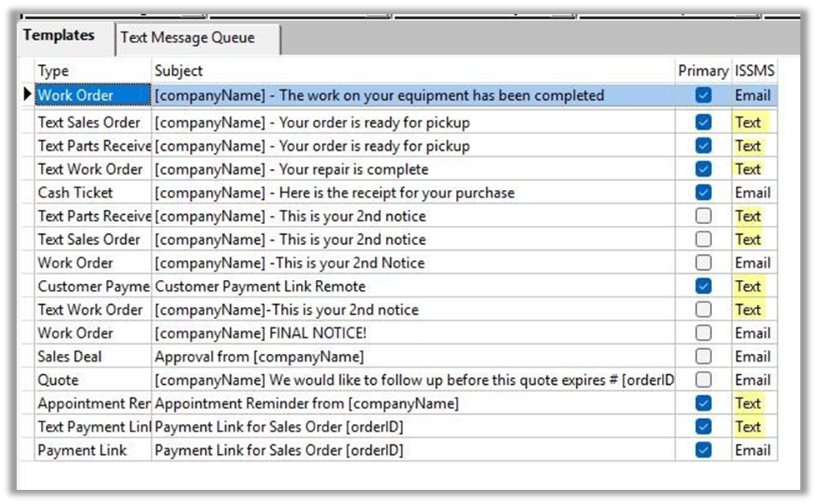
Task: Click the current-row arrow indicator
Action: pyautogui.click(x=28, y=95)
